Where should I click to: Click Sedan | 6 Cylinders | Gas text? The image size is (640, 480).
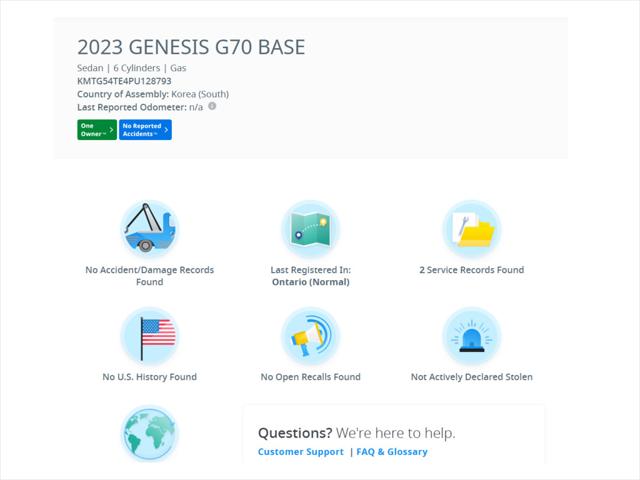tap(131, 68)
